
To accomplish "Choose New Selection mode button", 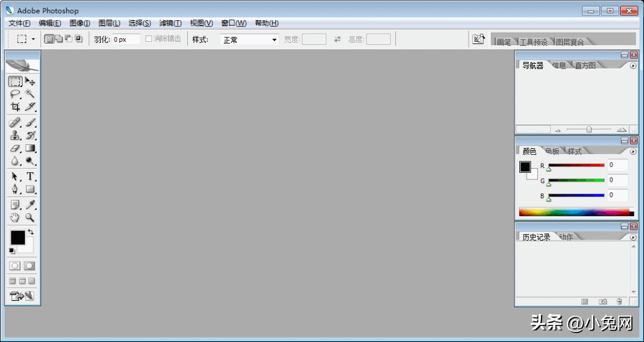I will coord(49,39).
